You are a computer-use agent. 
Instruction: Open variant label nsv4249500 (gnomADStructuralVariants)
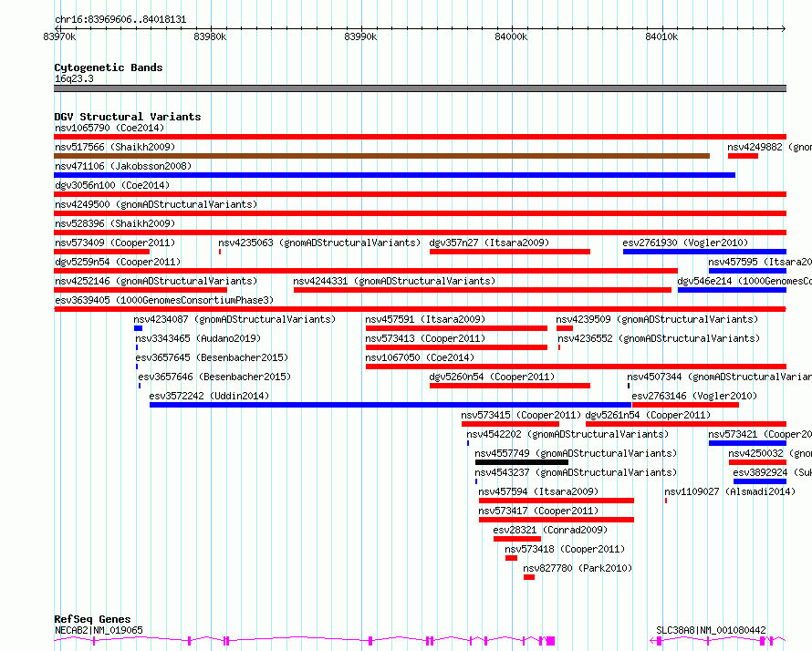pyautogui.click(x=156, y=204)
